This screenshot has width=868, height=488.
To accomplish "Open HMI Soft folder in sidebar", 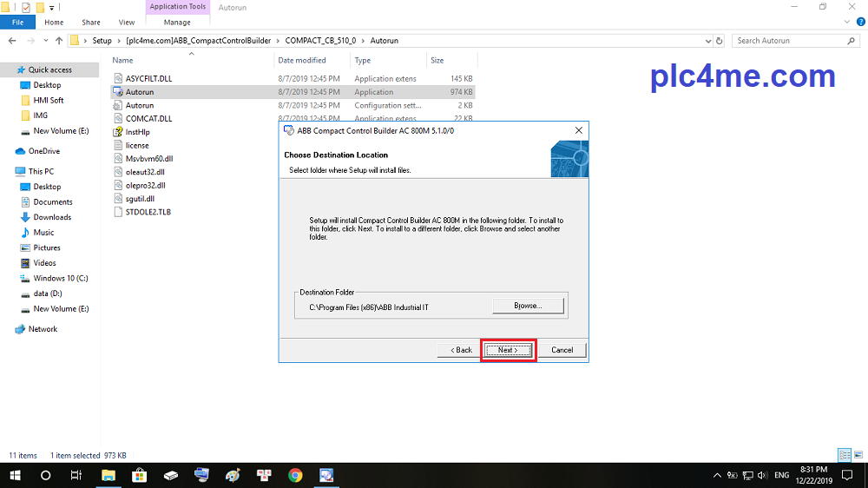I will [x=48, y=100].
